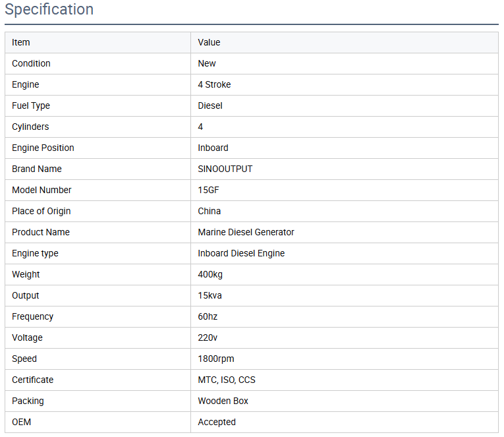Click the 15kva output value
Viewport: 504px width, 437px height.
[210, 295]
